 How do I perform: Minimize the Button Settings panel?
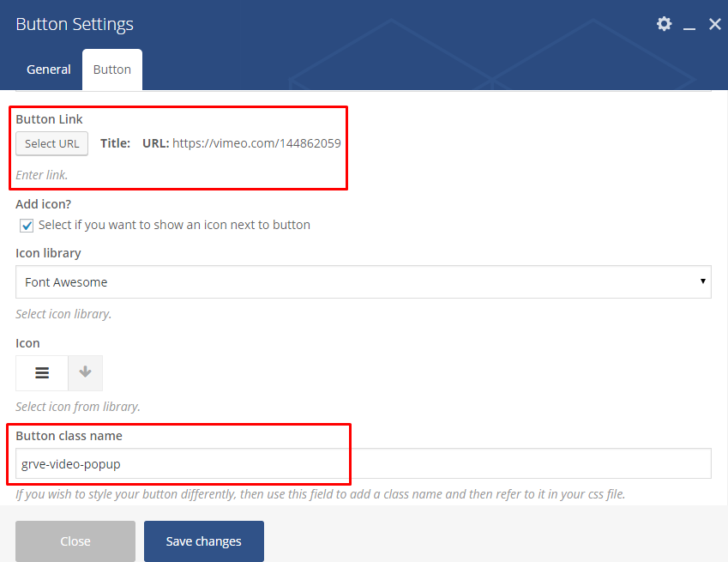[689, 26]
